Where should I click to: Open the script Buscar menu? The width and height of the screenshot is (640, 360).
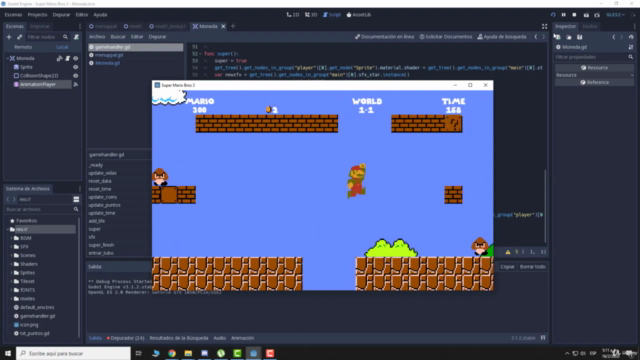[118, 37]
